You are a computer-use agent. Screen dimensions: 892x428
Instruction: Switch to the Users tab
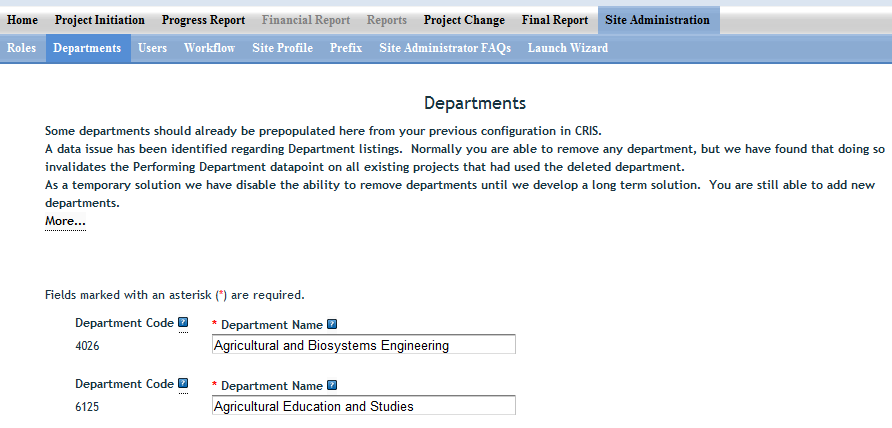click(152, 48)
